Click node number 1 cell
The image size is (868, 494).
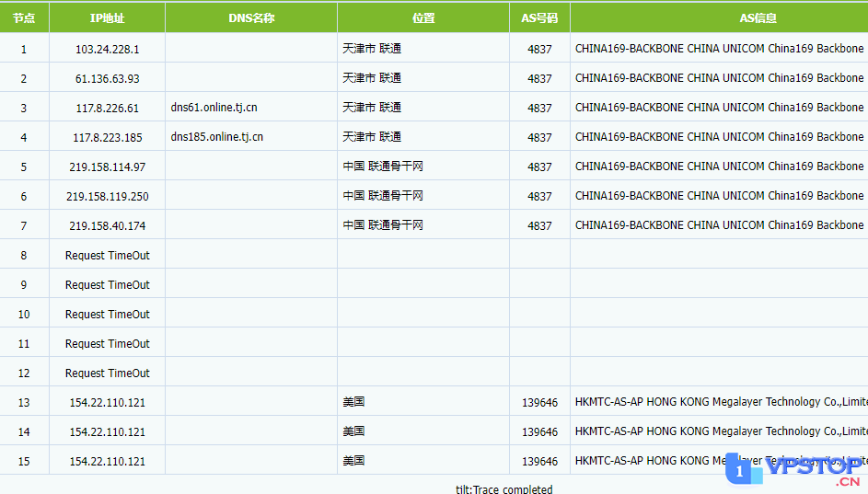click(x=24, y=50)
